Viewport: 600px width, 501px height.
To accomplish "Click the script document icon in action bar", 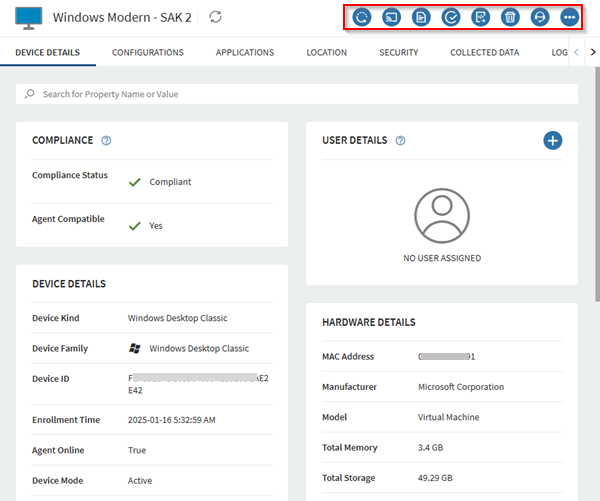I will (x=481, y=17).
